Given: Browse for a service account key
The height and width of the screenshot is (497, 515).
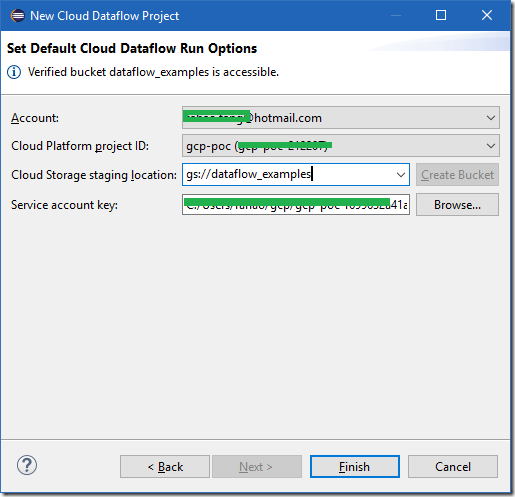Looking at the screenshot, I should coord(457,205).
